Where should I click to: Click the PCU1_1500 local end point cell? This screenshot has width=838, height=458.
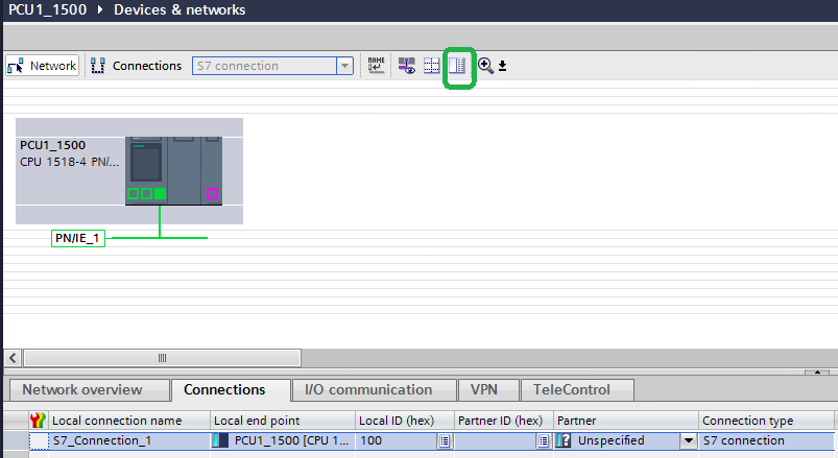coord(283,441)
